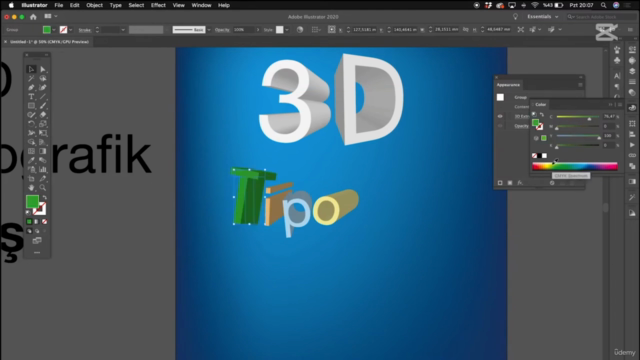Open the stroke color dropdown in control bar
This screenshot has width=640, height=360.
pyautogui.click(x=71, y=30)
